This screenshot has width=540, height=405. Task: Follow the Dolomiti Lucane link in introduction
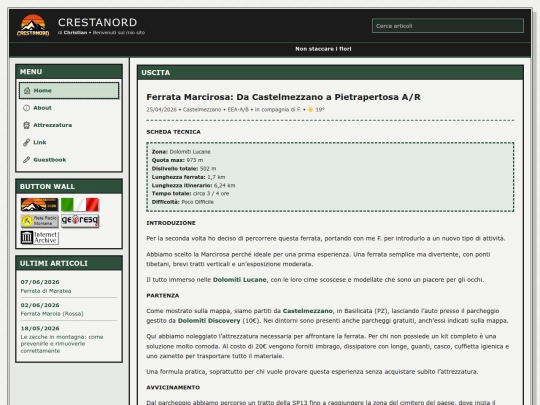240,280
